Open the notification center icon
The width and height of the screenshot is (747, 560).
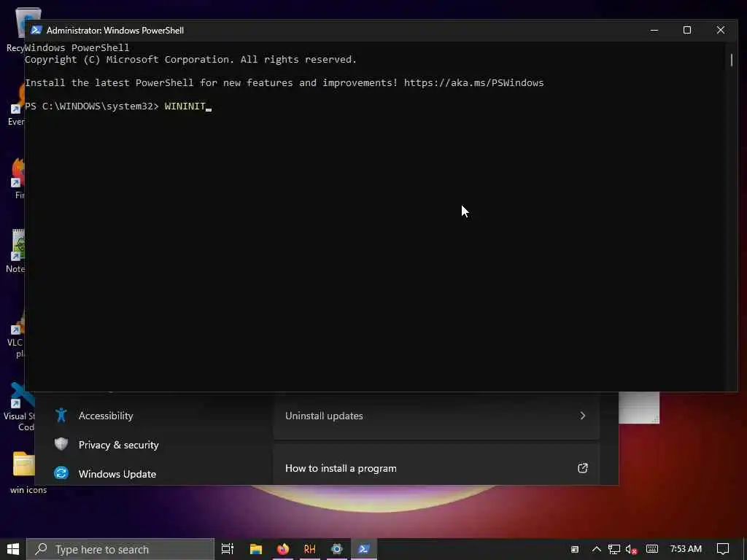tap(723, 549)
